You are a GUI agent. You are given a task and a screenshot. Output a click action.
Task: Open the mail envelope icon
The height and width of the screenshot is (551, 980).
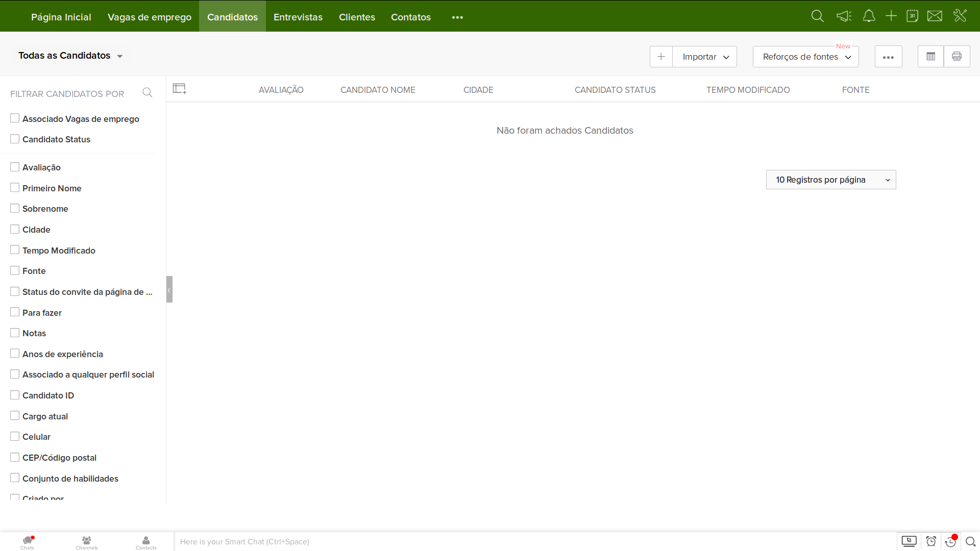935,16
